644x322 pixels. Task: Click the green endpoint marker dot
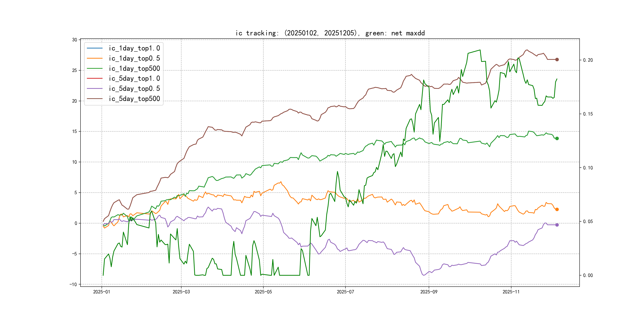click(557, 139)
